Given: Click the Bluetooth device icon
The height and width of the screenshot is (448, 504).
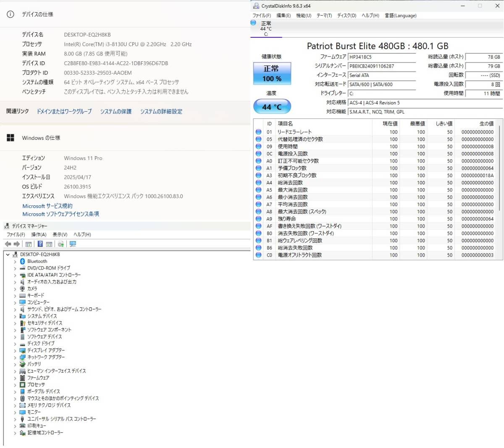Looking at the screenshot, I should [x=23, y=261].
